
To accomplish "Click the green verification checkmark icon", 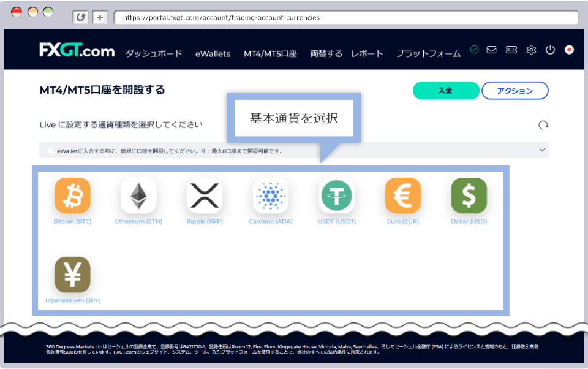I will [x=474, y=50].
